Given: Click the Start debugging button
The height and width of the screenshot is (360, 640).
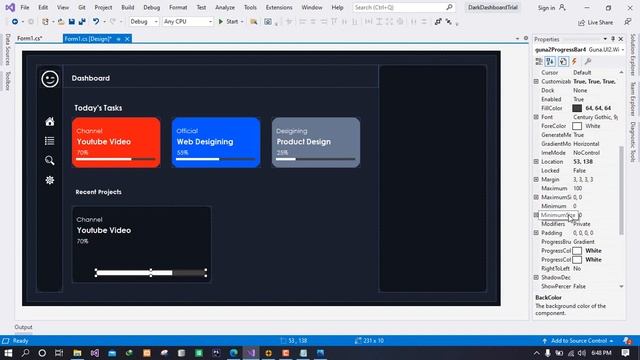Looking at the screenshot, I should tap(228, 22).
